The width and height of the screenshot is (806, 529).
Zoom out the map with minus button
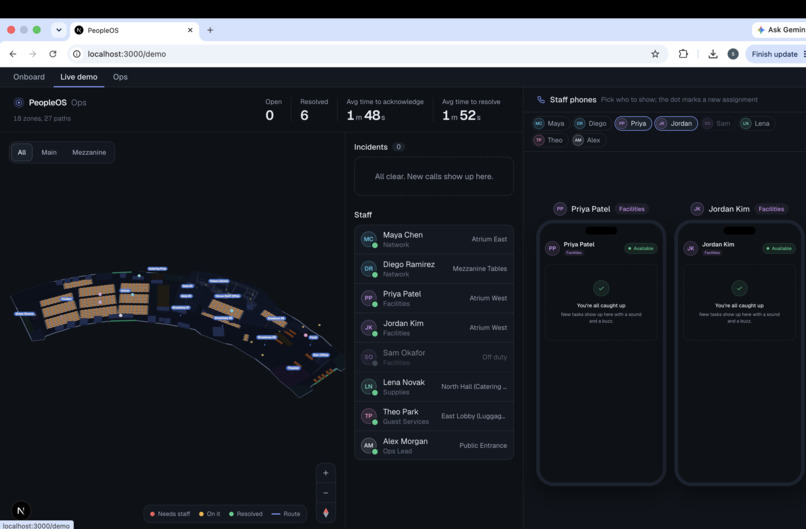[325, 493]
